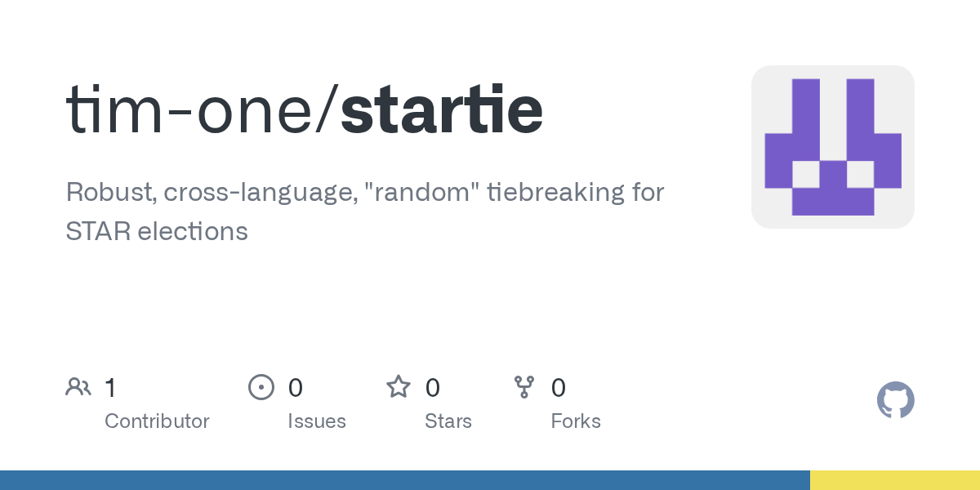
Task: Select the Contributor label
Action: pos(157,421)
